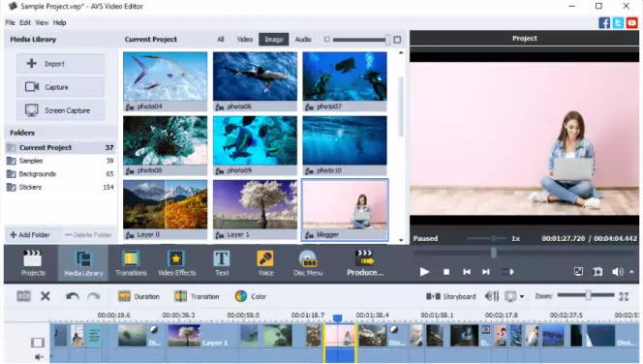This screenshot has height=364, width=643.
Task: Click the Produce button
Action: (x=365, y=263)
